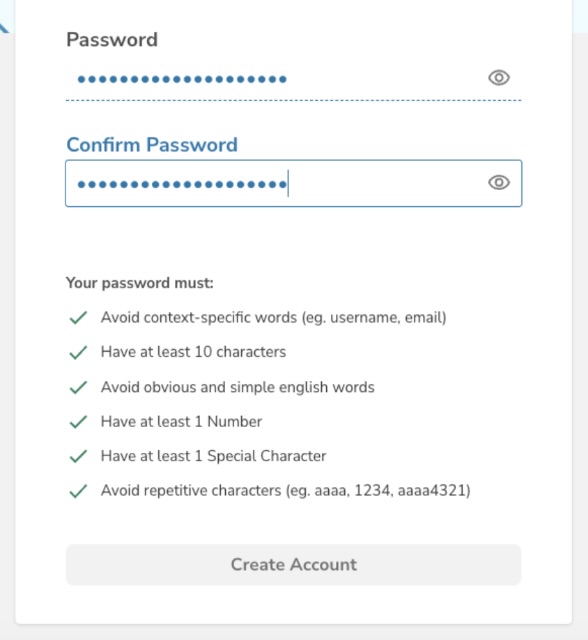This screenshot has width=588, height=640.
Task: Click the Create Account button
Action: (x=293, y=564)
